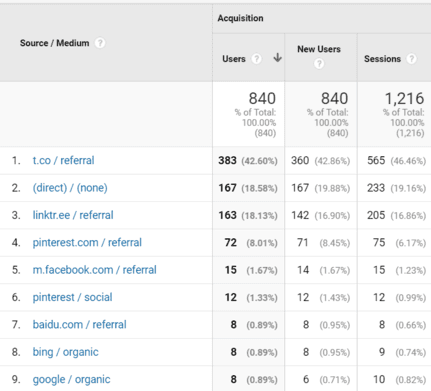Click the 840 total Users value
Screen dimensions: 431x391
pyautogui.click(x=262, y=98)
